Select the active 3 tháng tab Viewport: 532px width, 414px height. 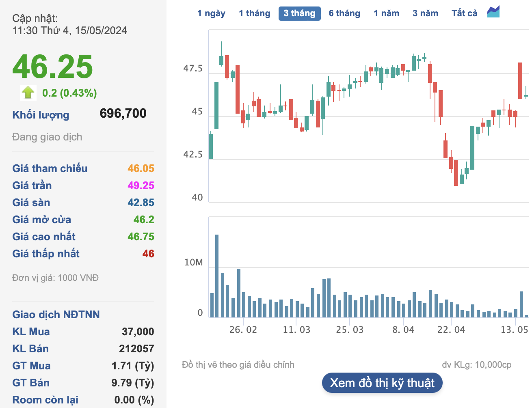coord(299,13)
